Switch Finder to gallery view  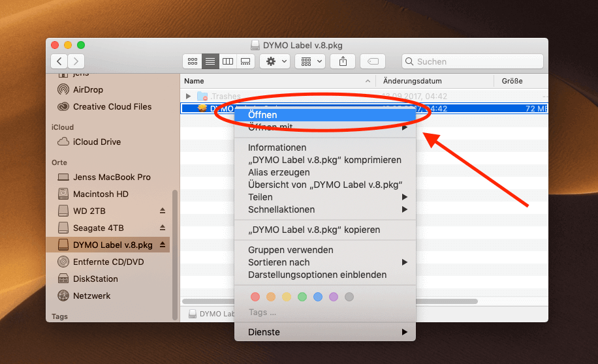245,61
